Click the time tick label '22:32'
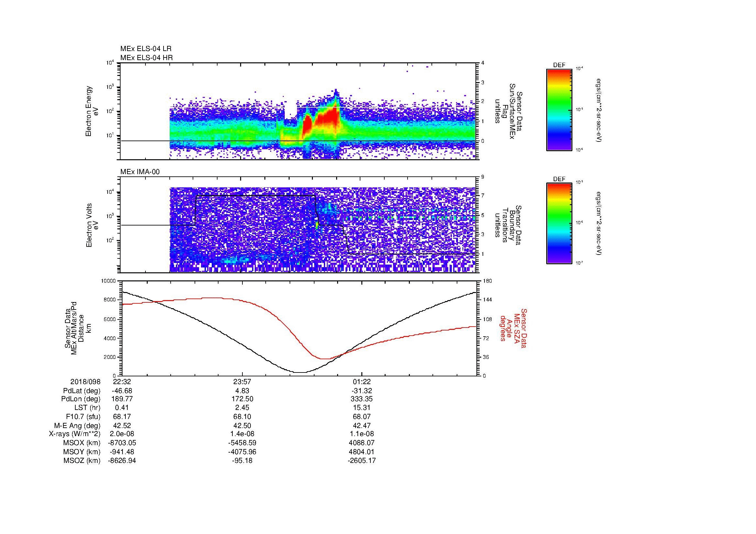The width and height of the screenshot is (756, 534). [122, 382]
